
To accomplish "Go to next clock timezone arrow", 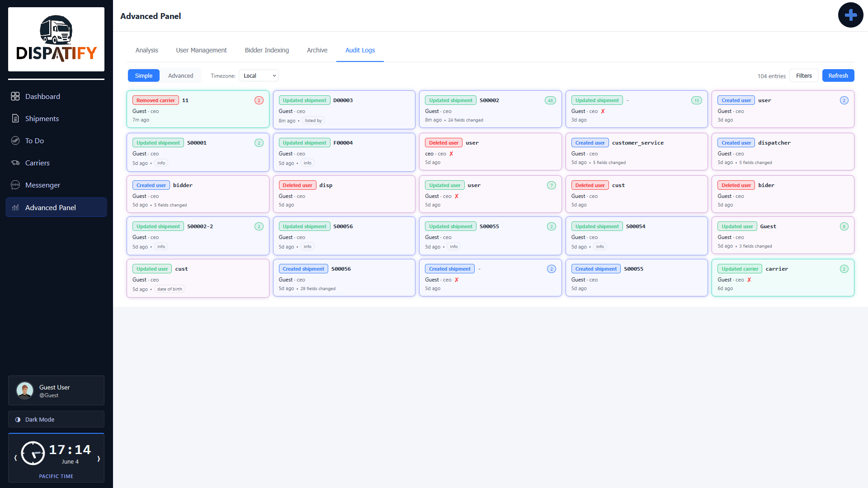I will point(99,458).
